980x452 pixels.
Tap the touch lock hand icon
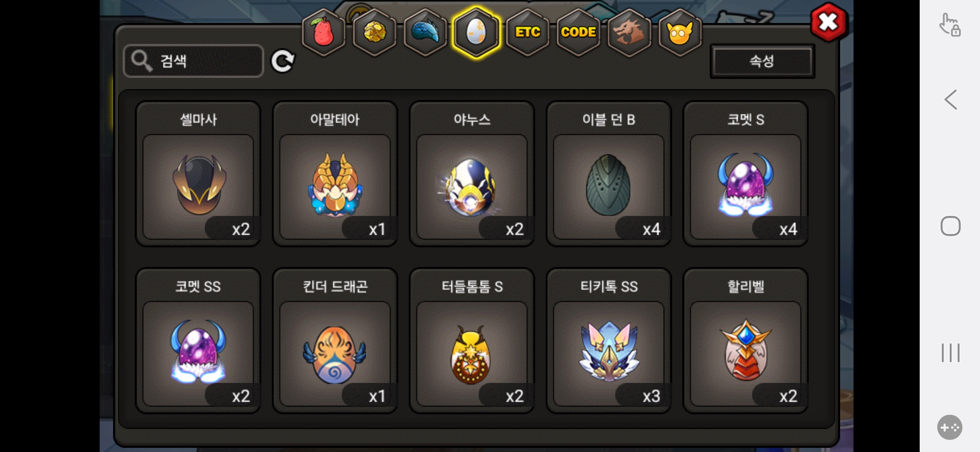click(x=949, y=25)
